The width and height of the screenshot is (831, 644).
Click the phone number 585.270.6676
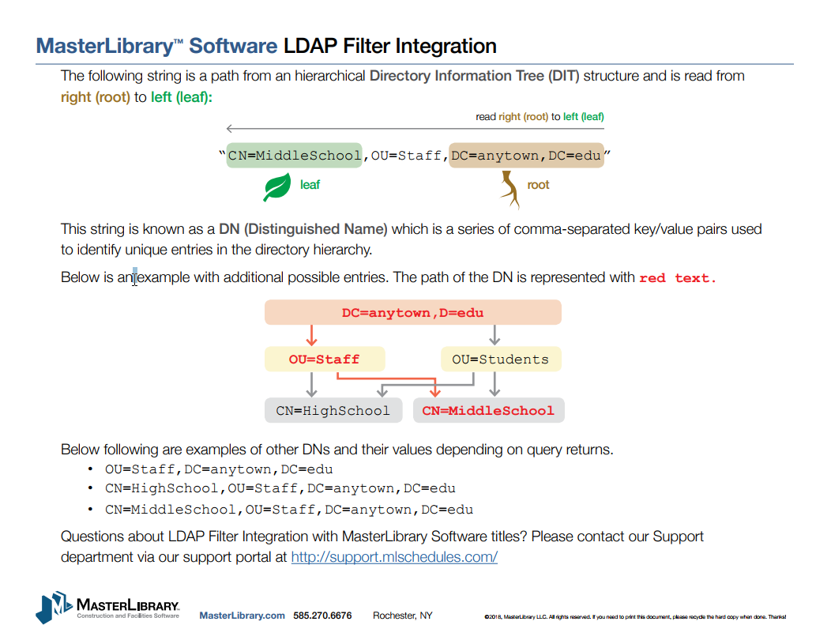click(322, 616)
